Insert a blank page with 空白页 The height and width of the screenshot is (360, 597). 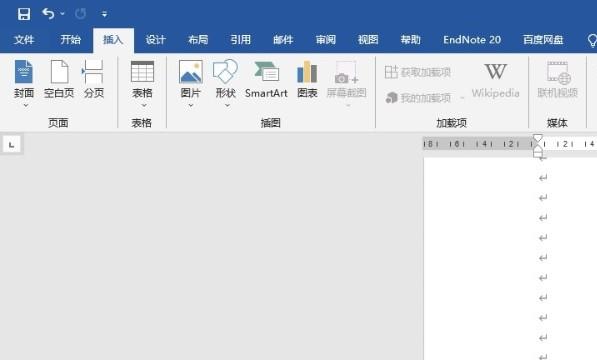tap(59, 80)
